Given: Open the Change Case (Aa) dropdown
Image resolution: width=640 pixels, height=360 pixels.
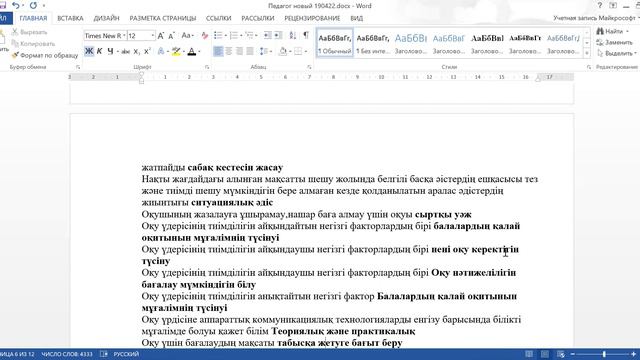Looking at the screenshot, I should coord(187,36).
